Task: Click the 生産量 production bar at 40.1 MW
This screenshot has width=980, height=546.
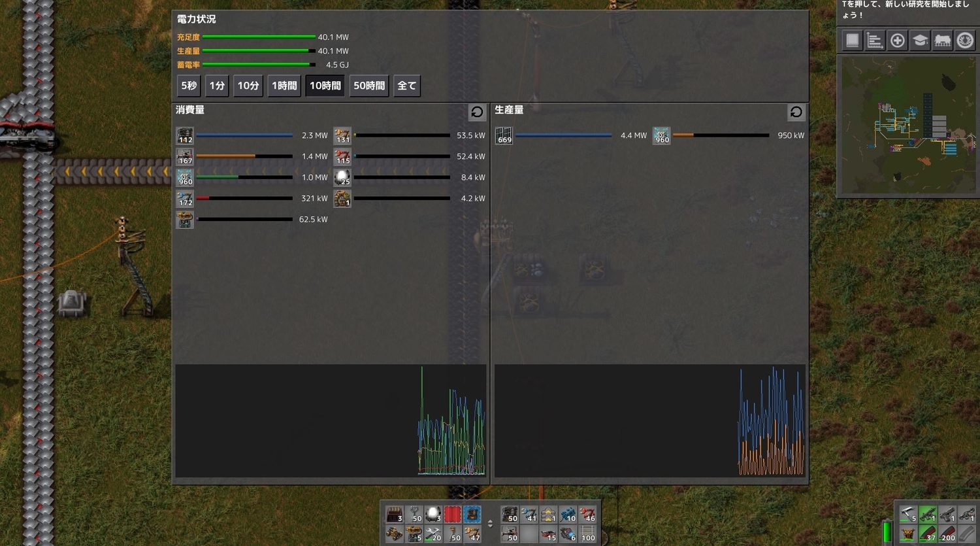Action: click(259, 51)
